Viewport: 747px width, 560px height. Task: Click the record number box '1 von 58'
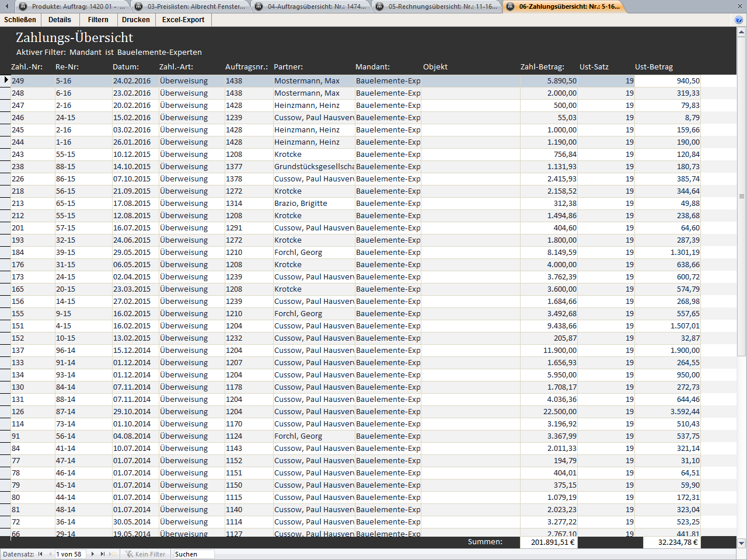(x=70, y=554)
